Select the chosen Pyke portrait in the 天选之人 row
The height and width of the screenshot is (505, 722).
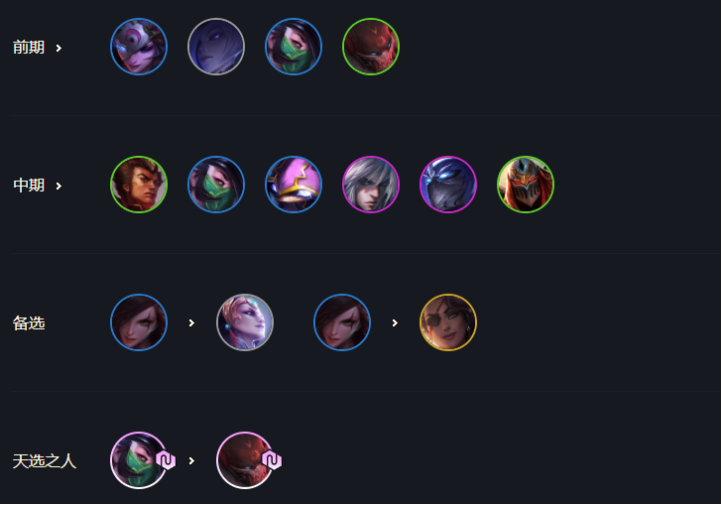(245, 460)
